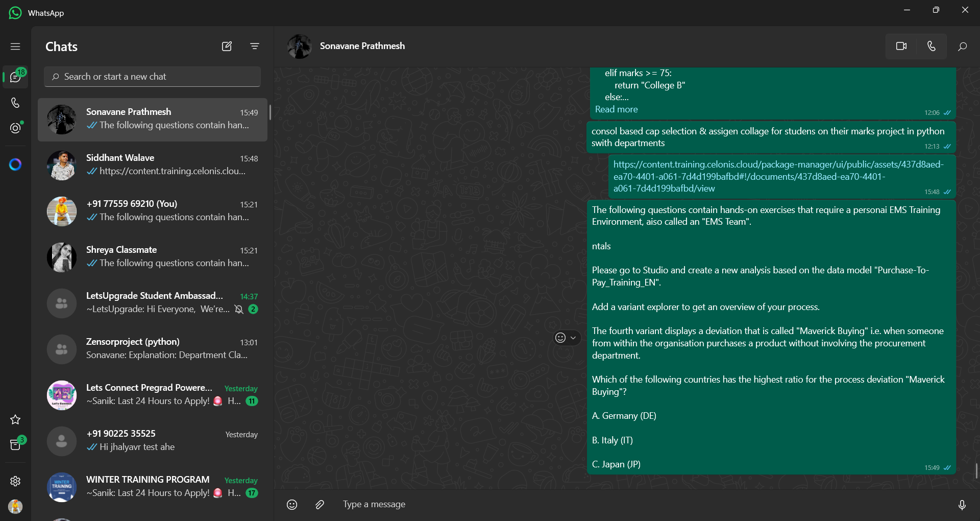Click the WhatsApp logo in title bar
Viewport: 980px width, 521px height.
click(x=15, y=13)
